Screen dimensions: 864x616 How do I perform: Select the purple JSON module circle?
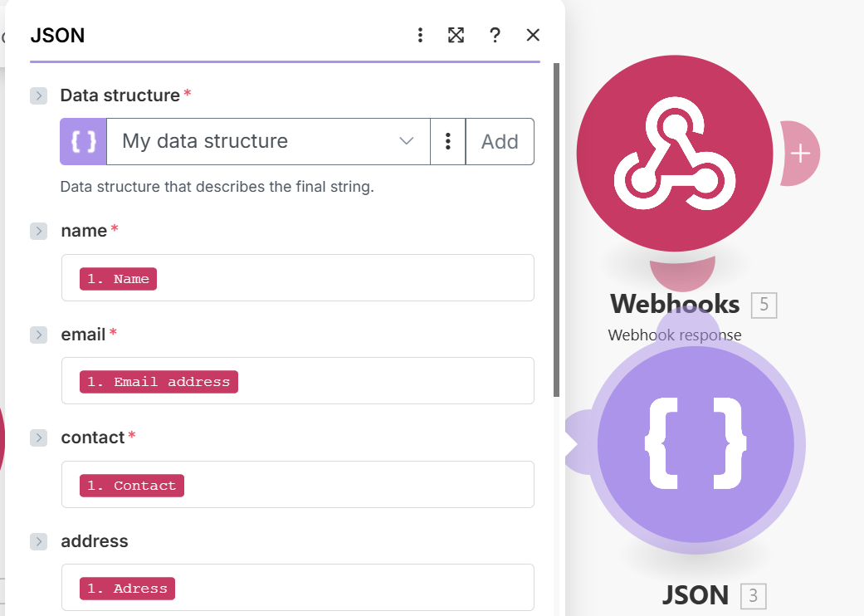pos(696,444)
